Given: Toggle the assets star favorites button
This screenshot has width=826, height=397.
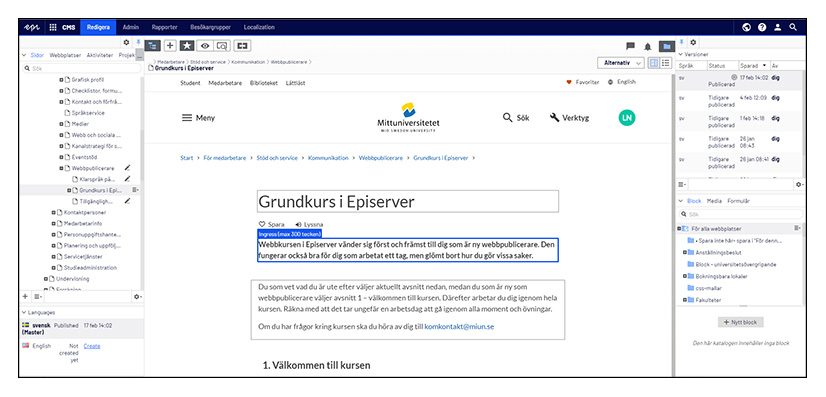Looking at the screenshot, I should pyautogui.click(x=186, y=46).
